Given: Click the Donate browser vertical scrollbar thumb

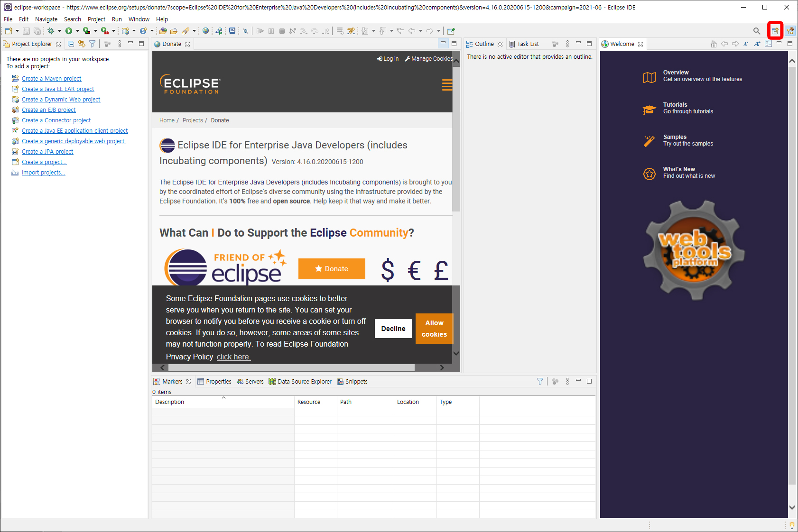Looking at the screenshot, I should pos(456,138).
